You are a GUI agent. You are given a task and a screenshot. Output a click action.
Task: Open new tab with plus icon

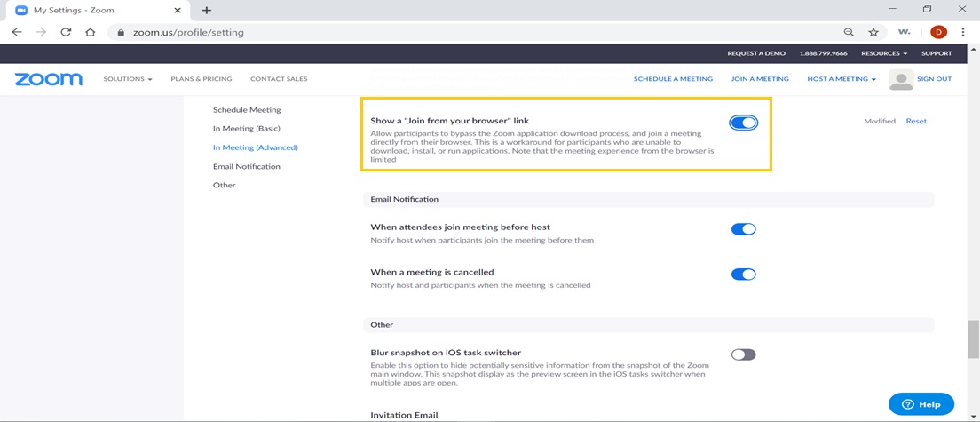(207, 10)
